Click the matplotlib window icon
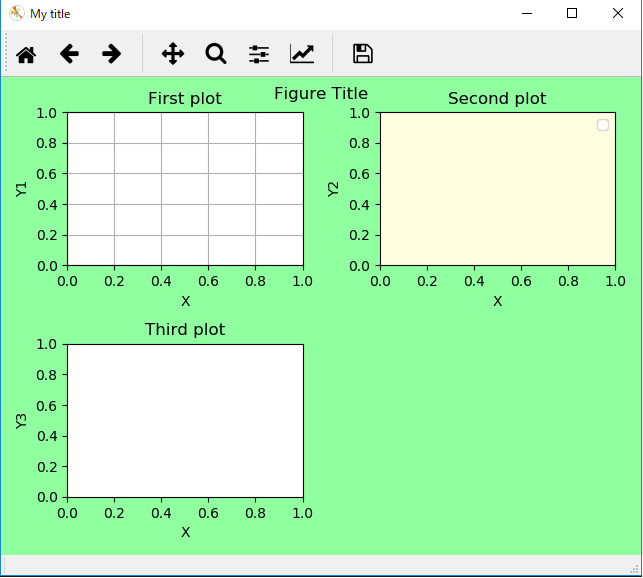Viewport: 643px width, 578px height. click(x=17, y=13)
